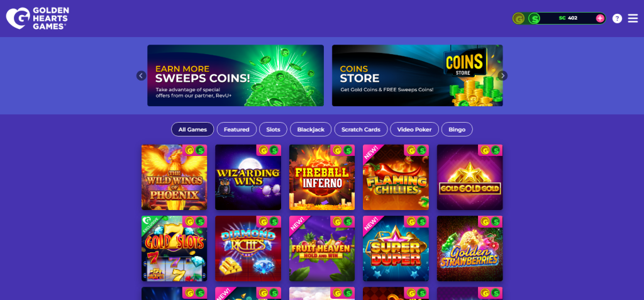
Task: Open the Coins Store banner
Action: click(x=418, y=75)
